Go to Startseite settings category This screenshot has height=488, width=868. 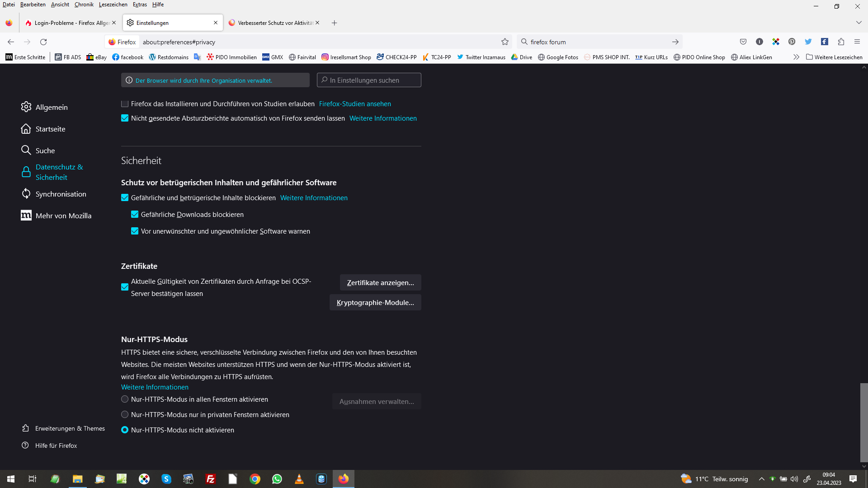[x=50, y=129]
